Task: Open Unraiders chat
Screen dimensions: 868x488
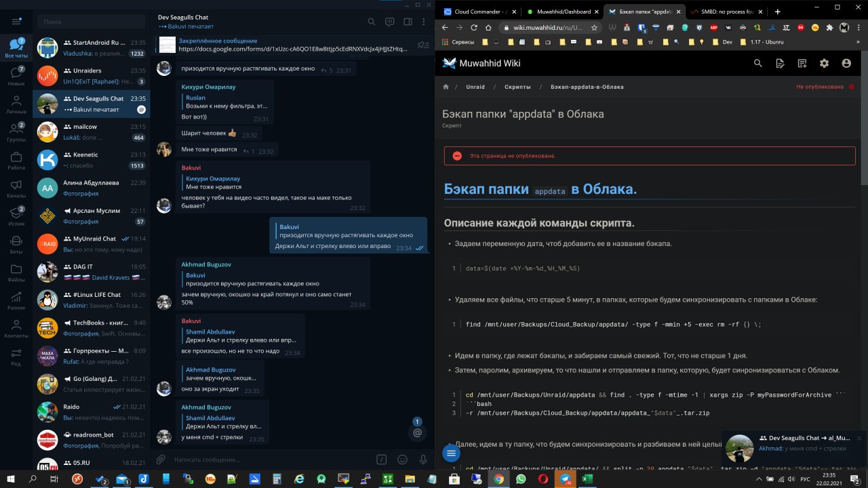Action: [x=92, y=76]
